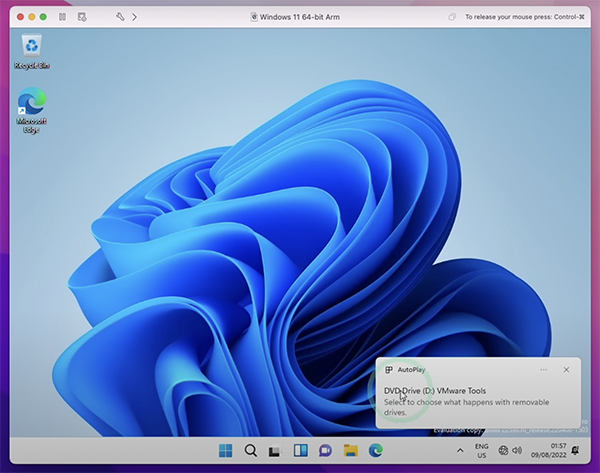Screen dimensions: 600x473
Task: Switch ENG US input language
Action: coord(481,450)
